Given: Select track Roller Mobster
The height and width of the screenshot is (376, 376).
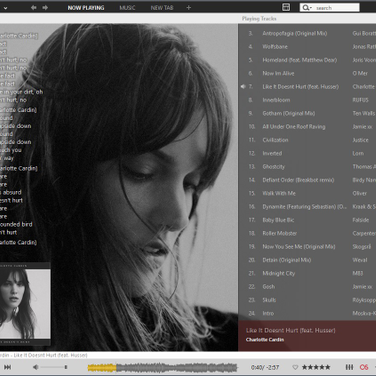Looking at the screenshot, I should [x=279, y=233].
